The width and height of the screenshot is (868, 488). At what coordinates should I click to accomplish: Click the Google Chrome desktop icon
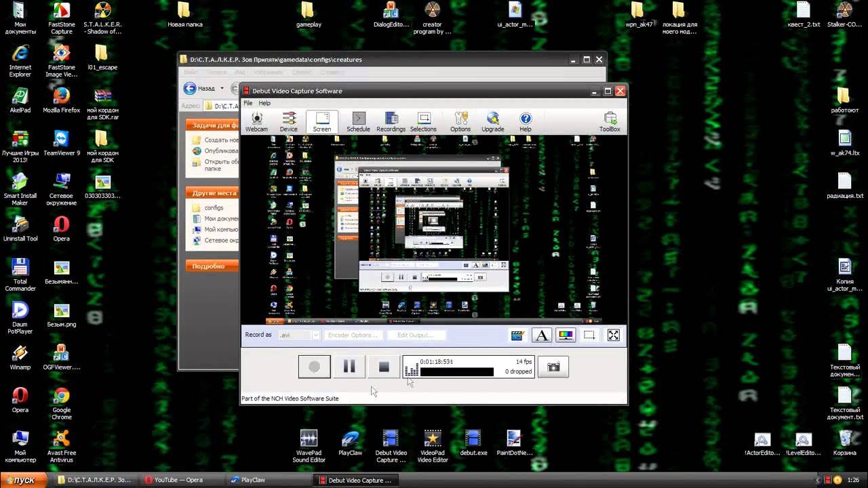pos(62,404)
